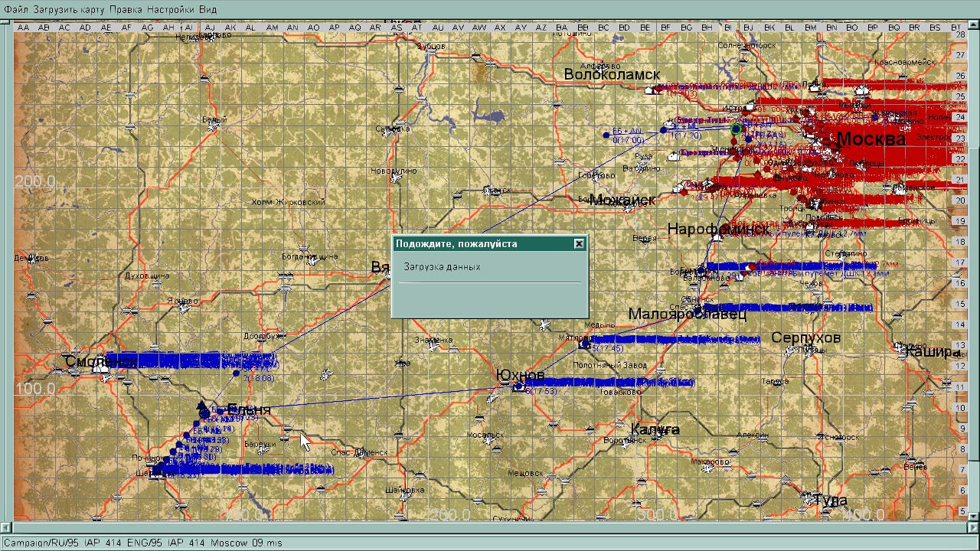
Task: Click the vertical scrollbar down arrow
Action: click(972, 516)
